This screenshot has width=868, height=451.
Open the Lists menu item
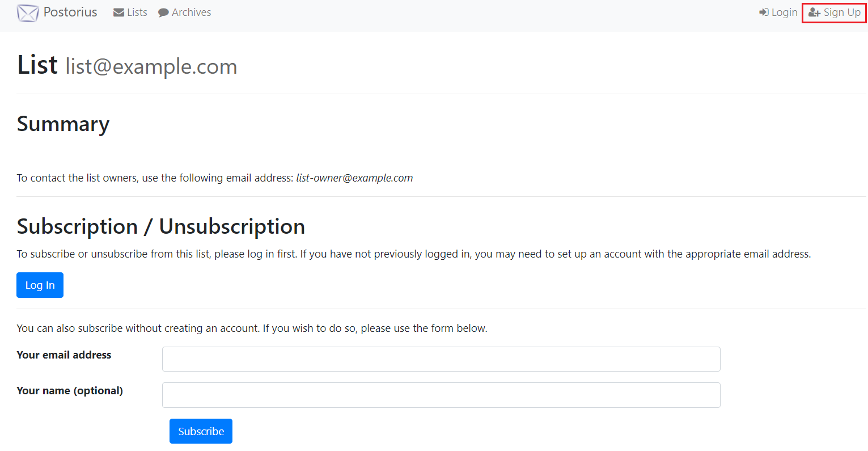pyautogui.click(x=137, y=12)
